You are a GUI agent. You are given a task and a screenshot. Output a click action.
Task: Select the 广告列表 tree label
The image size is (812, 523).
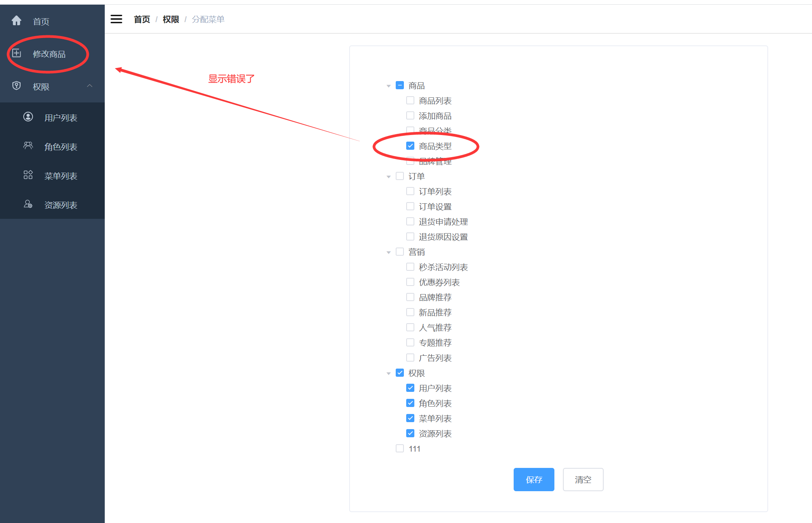(435, 358)
